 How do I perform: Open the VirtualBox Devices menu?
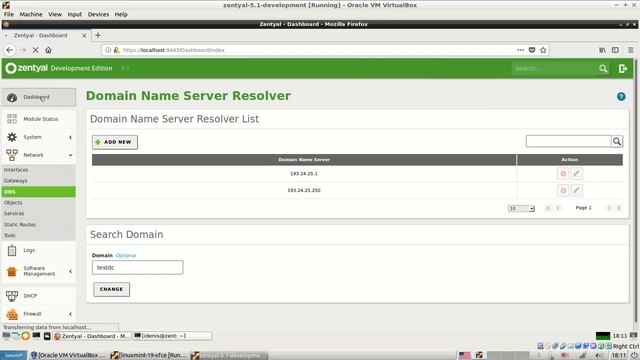(x=98, y=14)
